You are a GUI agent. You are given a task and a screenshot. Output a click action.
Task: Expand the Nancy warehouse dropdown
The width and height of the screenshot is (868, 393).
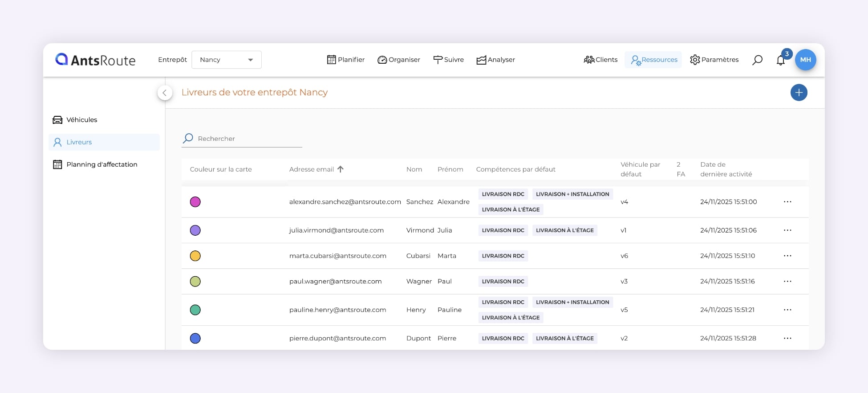[227, 60]
